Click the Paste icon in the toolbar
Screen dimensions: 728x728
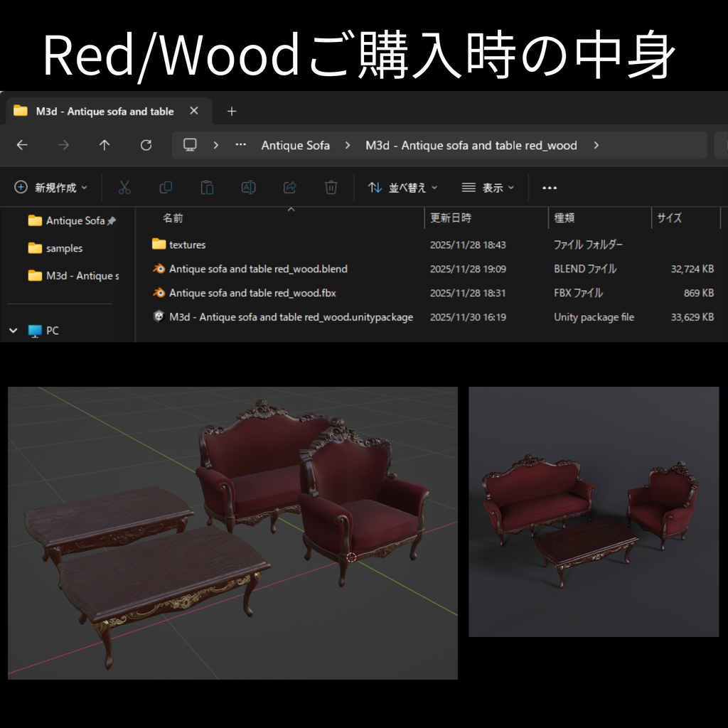207,187
